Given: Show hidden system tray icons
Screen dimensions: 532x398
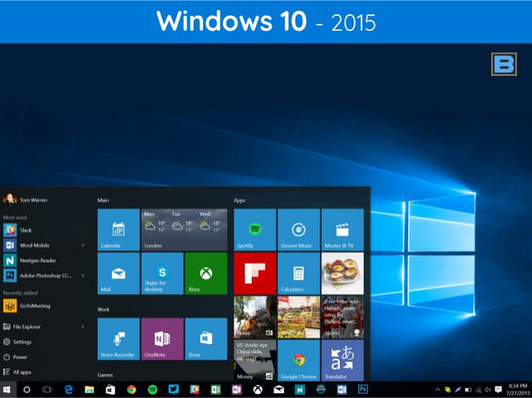Looking at the screenshot, I should (x=438, y=390).
